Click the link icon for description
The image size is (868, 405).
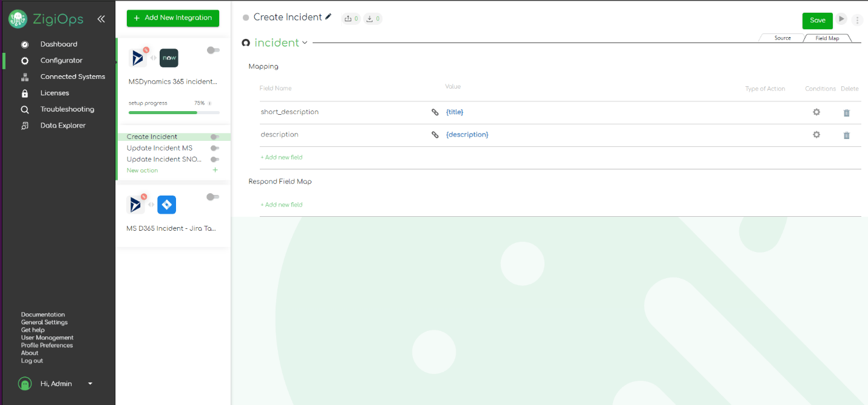(435, 135)
